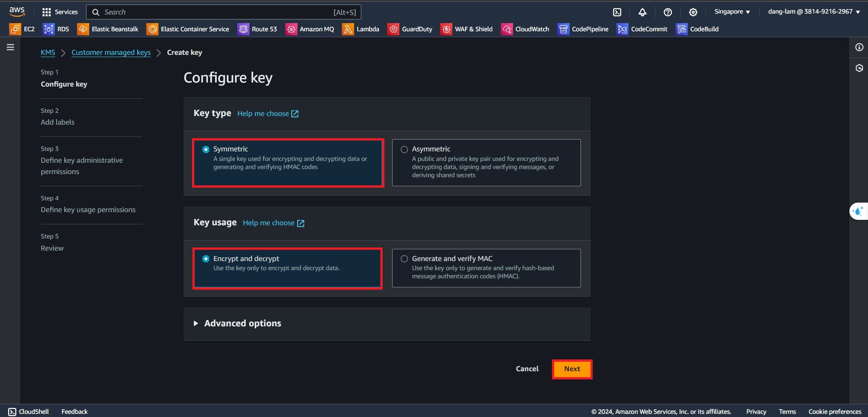Viewport: 868px width, 417px height.
Task: Open settings gear icon in header
Action: (x=693, y=12)
